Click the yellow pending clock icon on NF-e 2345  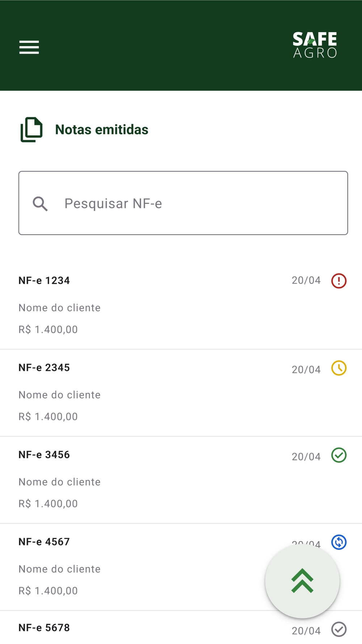[339, 368]
